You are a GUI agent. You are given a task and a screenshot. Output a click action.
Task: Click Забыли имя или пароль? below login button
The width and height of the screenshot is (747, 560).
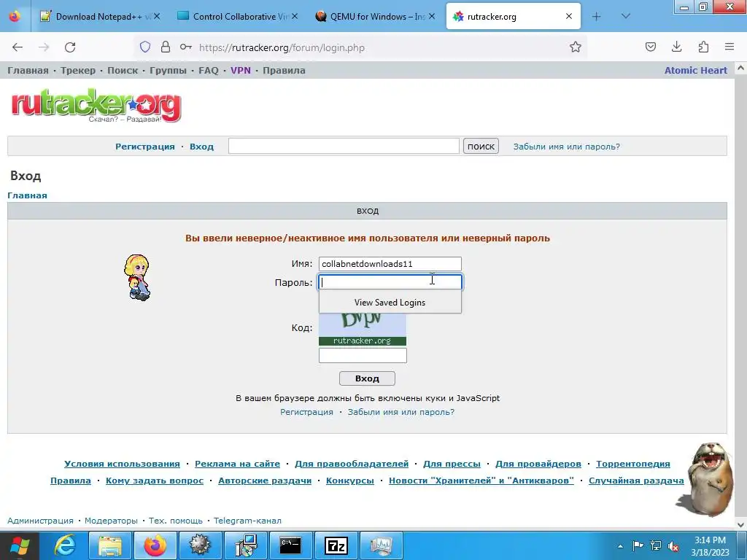pyautogui.click(x=401, y=412)
